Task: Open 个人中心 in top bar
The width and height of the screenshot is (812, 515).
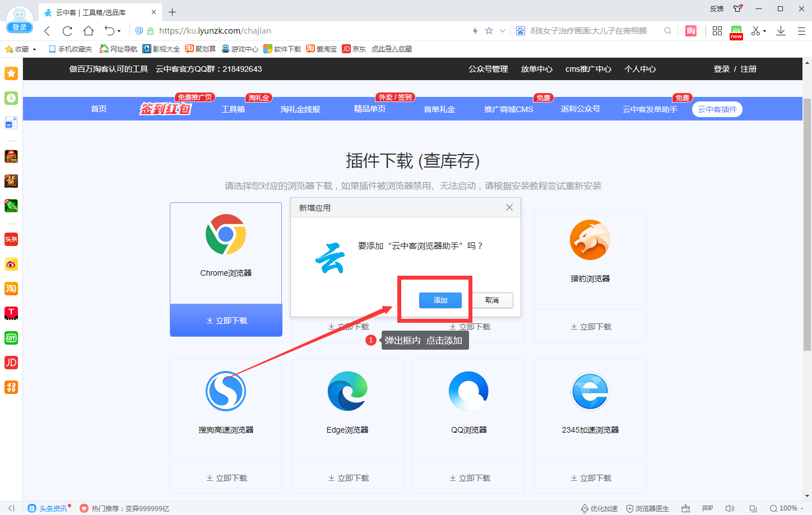Action: 640,69
